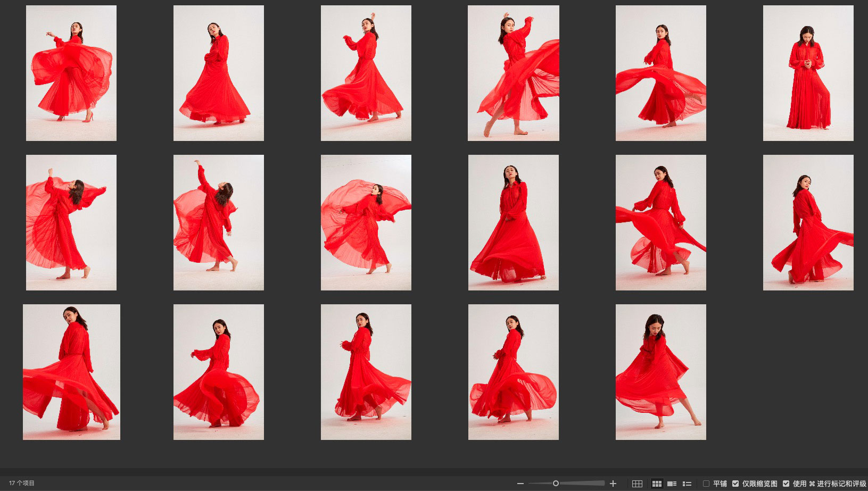Click the lock thumbnail grid icon

[x=637, y=484]
